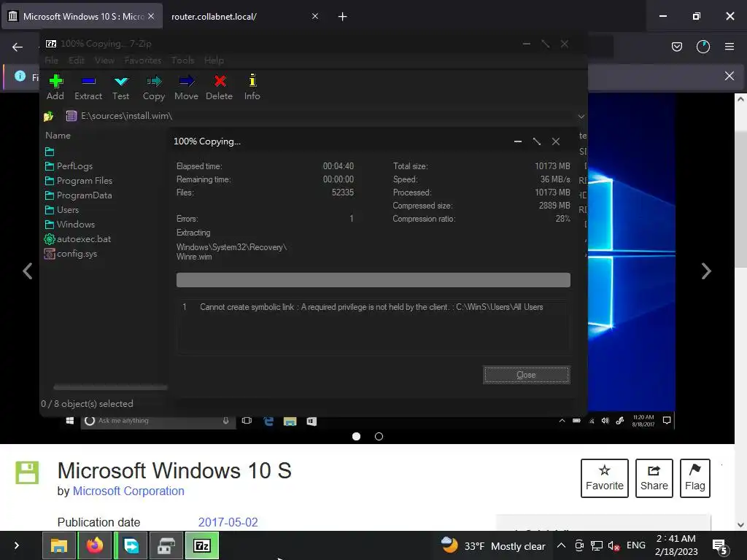Click the green Add icon in 7-Zip

(x=55, y=81)
